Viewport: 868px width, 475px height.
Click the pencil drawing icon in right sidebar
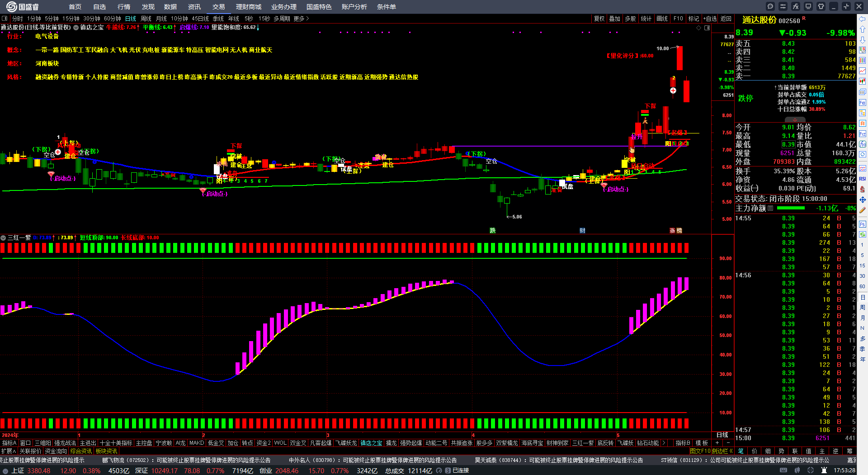coord(863,210)
